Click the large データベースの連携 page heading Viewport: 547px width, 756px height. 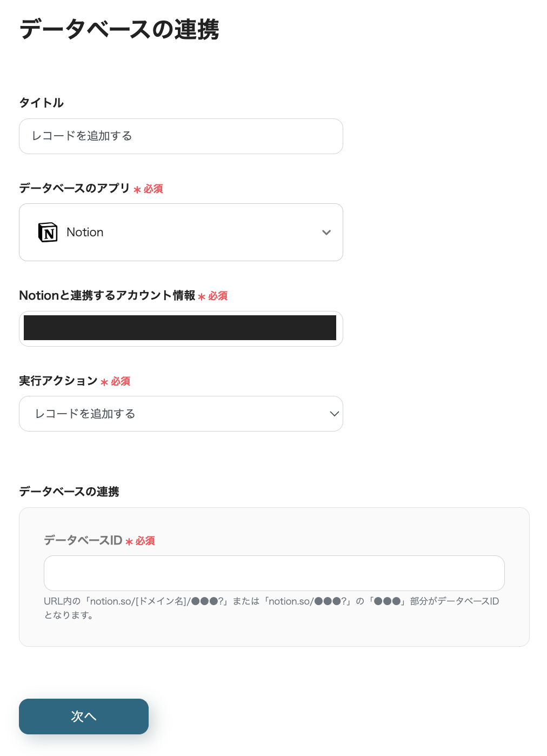(x=119, y=29)
